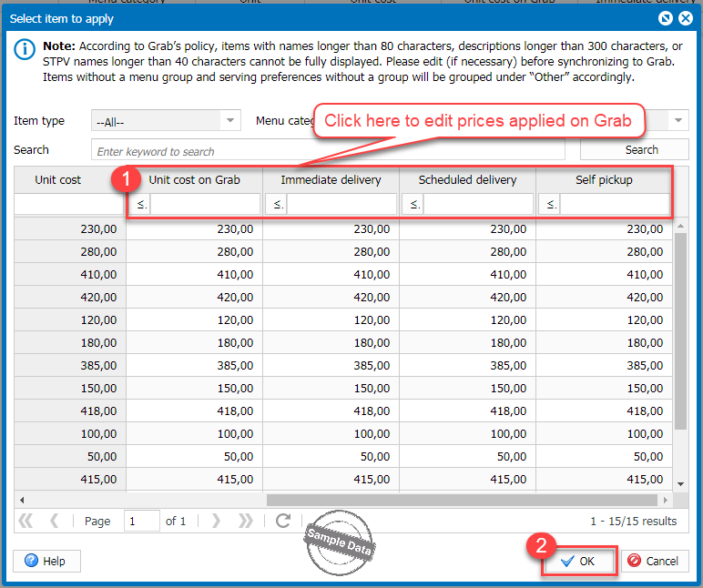The width and height of the screenshot is (703, 588).
Task: Click the keyword search input field
Action: 328,151
